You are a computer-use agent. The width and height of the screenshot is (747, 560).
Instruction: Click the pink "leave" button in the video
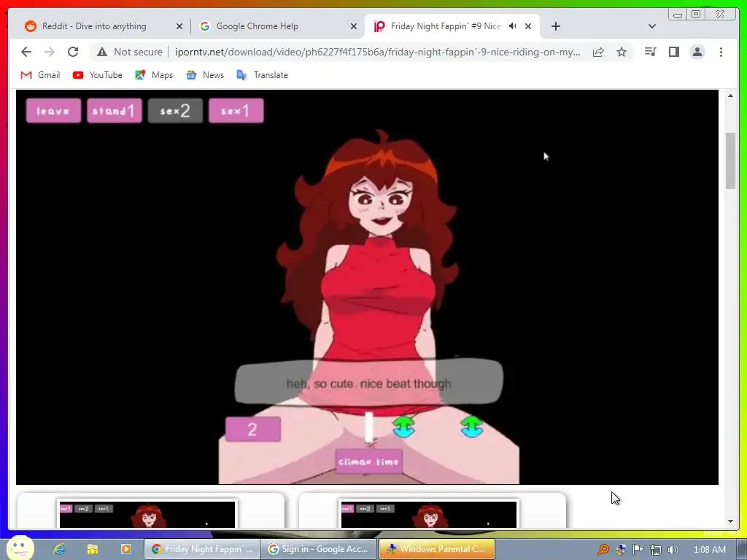[53, 111]
